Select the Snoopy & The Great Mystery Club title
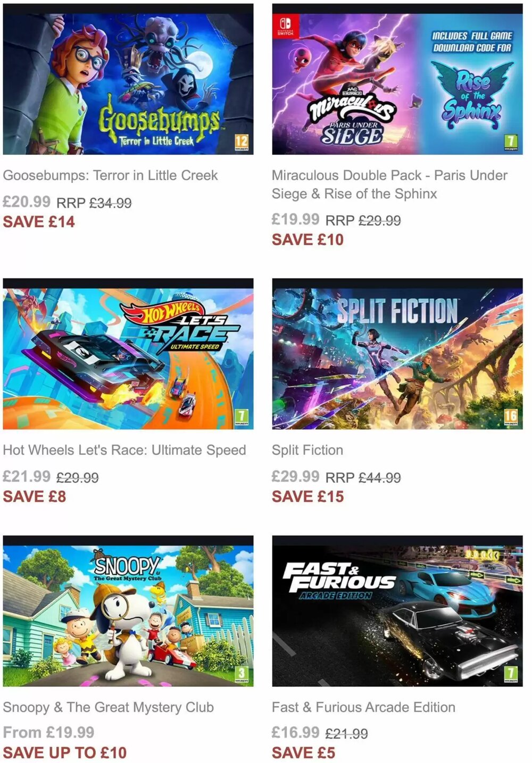 point(108,708)
